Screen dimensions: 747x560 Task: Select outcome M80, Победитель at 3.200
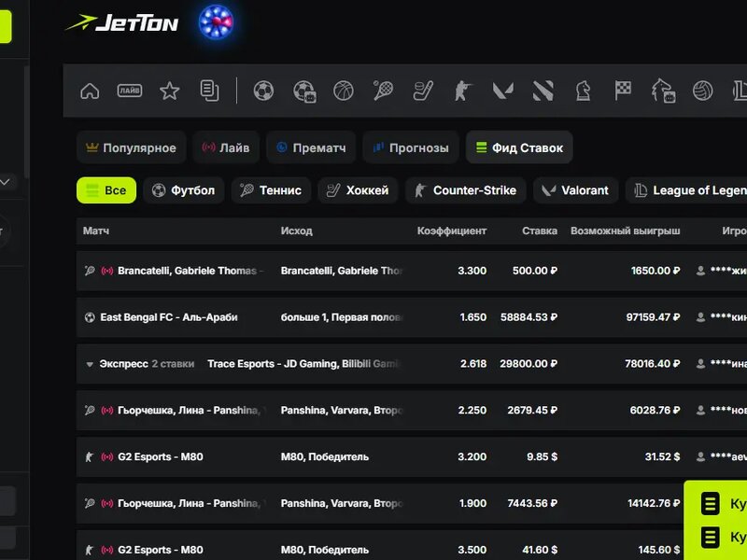pyautogui.click(x=324, y=456)
